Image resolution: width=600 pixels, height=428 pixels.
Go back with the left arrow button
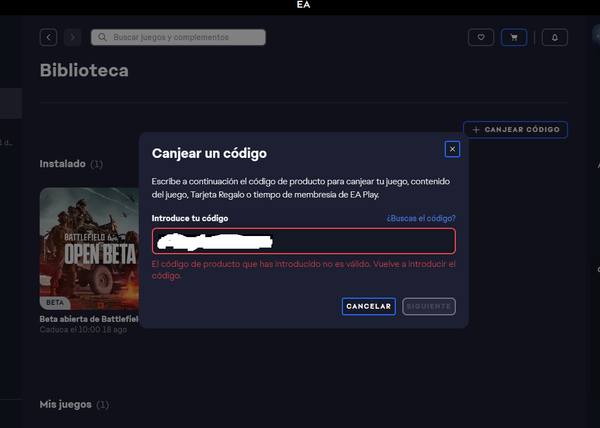click(x=48, y=37)
